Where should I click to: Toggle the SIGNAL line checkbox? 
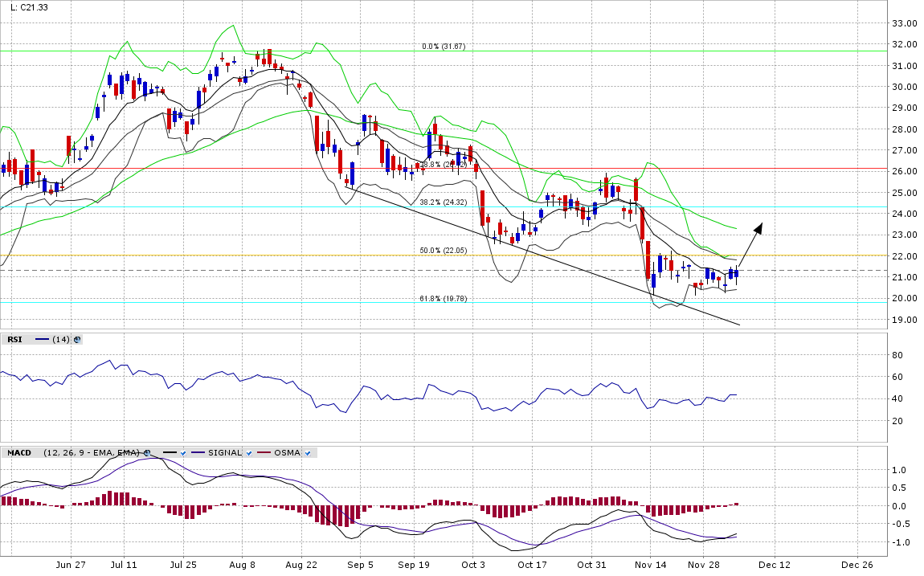[x=249, y=453]
